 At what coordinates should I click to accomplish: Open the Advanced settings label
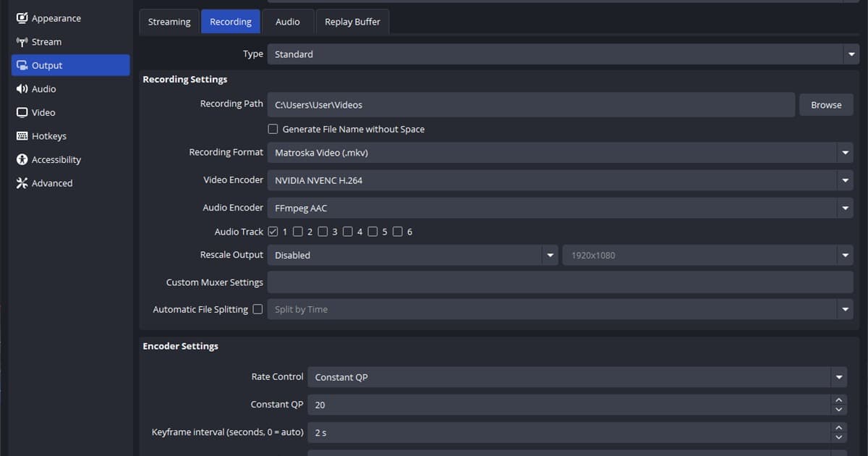click(x=52, y=183)
